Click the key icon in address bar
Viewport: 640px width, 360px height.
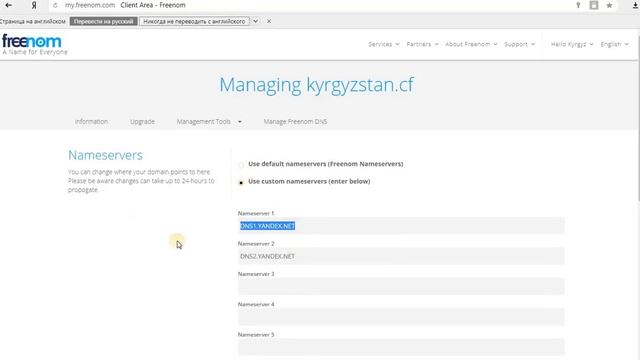click(x=578, y=5)
